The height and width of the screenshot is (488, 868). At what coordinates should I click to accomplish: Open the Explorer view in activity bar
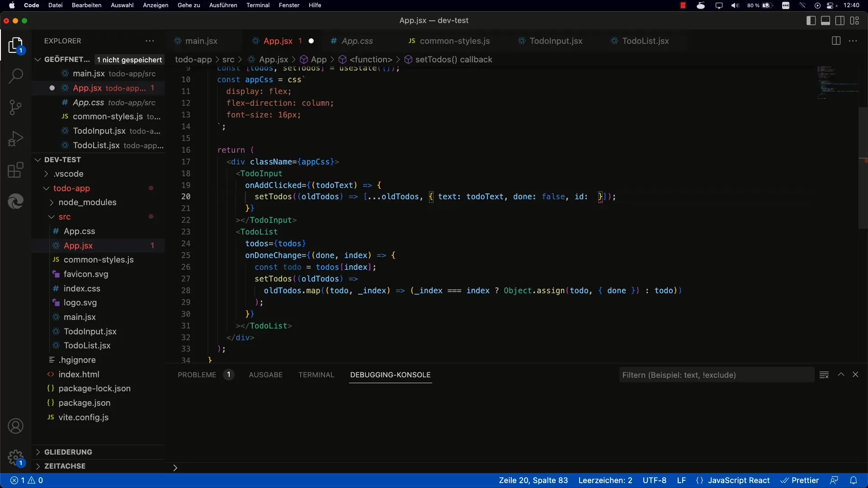click(15, 45)
